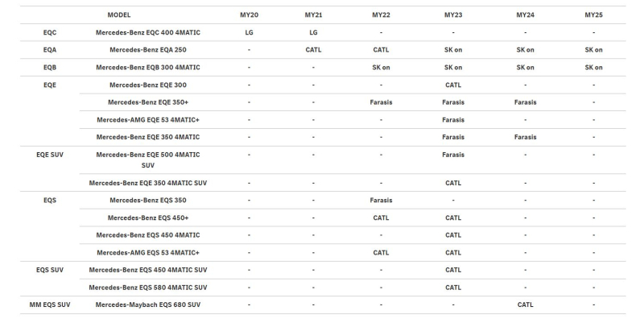Image resolution: width=644 pixels, height=319 pixels.
Task: Select CATL cell for EQS 580 4MATIC SUV
Action: [453, 288]
